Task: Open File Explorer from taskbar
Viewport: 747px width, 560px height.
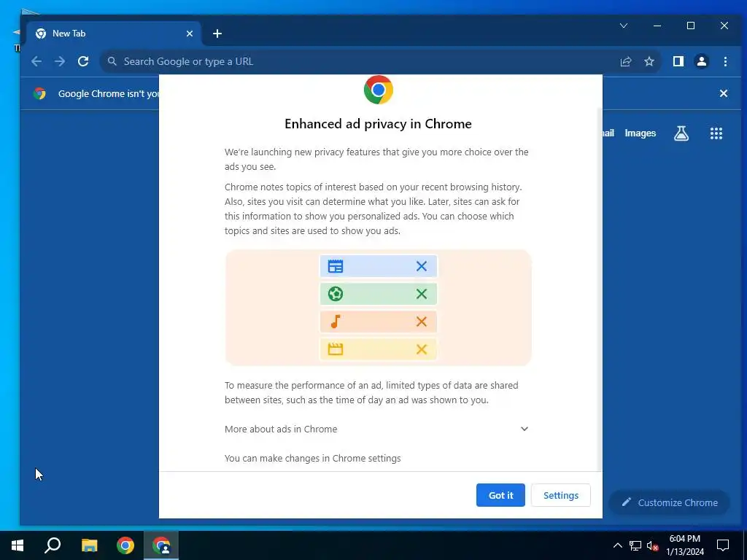Action: [x=89, y=545]
